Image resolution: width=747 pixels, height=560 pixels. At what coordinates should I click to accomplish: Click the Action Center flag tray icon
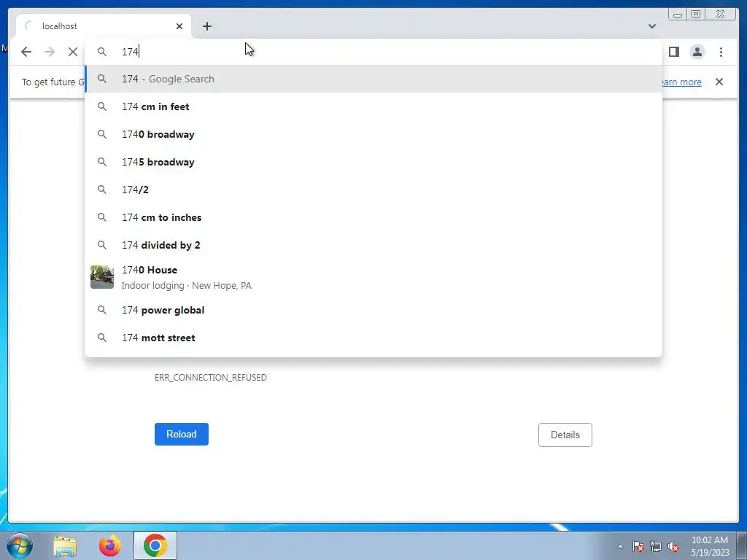[638, 546]
